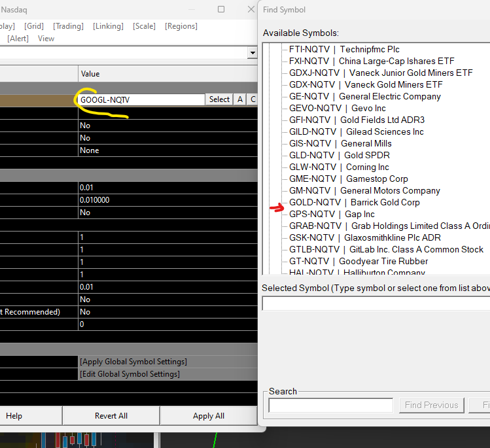Select GEVO-NQTV Gevo Inc
The width and height of the screenshot is (490, 448).
(337, 109)
